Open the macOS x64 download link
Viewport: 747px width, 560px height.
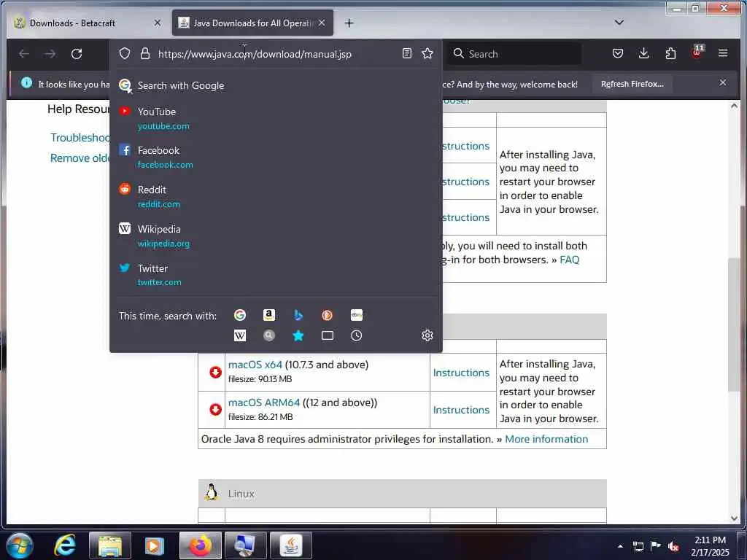[255, 365]
